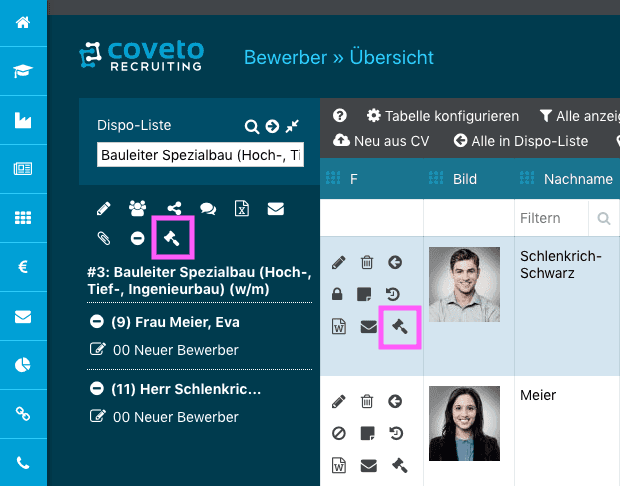Image resolution: width=620 pixels, height=486 pixels.
Task: Open note icon in Schlenkrich-Schwarz row
Action: 364,294
